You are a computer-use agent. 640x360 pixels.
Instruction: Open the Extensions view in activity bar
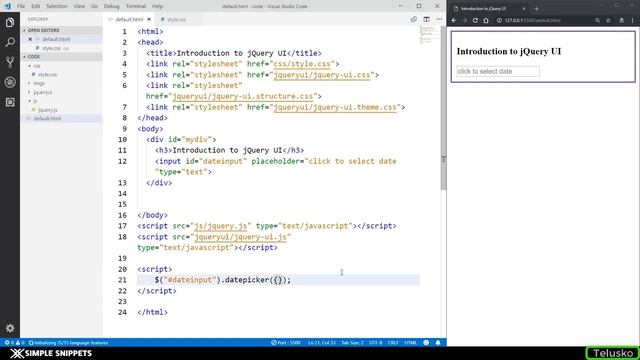[x=10, y=102]
